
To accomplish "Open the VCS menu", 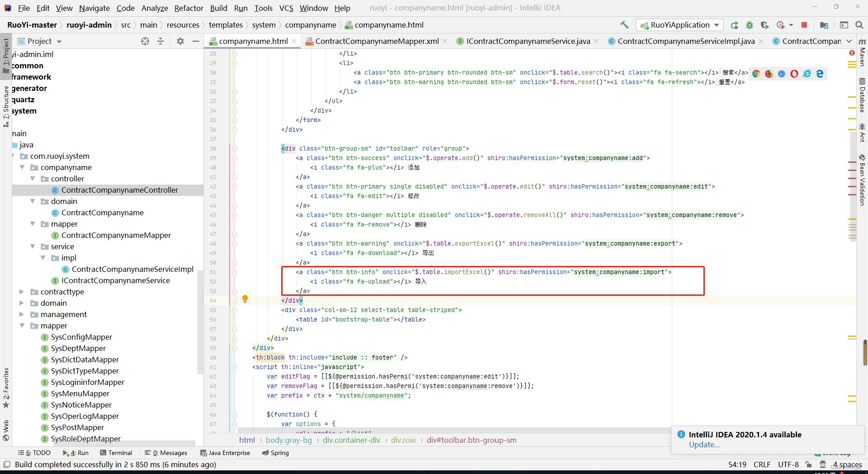I will pos(286,8).
